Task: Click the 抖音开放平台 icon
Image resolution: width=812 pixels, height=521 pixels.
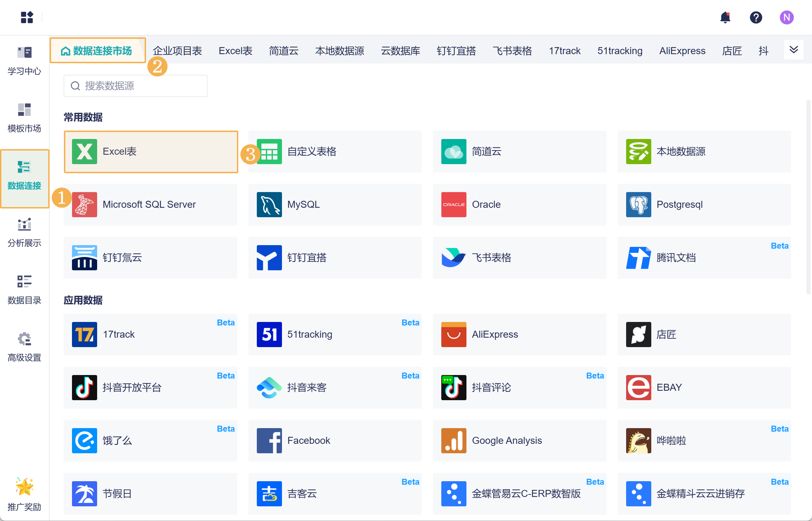Action: tap(85, 388)
